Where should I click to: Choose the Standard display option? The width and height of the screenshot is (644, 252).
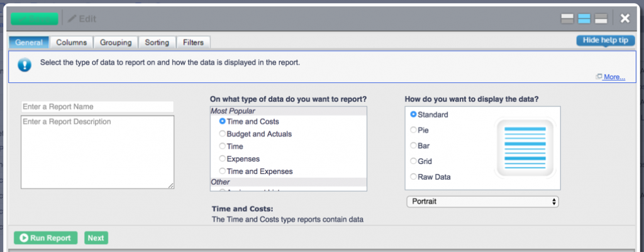click(x=414, y=114)
